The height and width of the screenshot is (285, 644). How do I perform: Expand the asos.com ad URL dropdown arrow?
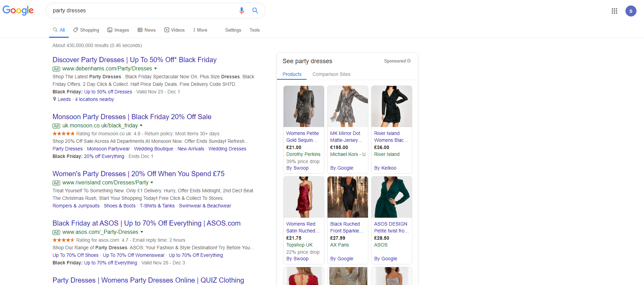[x=142, y=232]
